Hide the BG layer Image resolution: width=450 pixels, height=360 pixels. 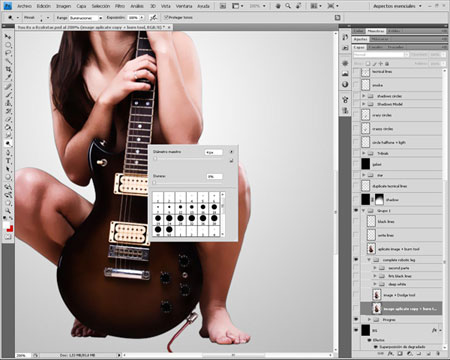[x=356, y=330]
